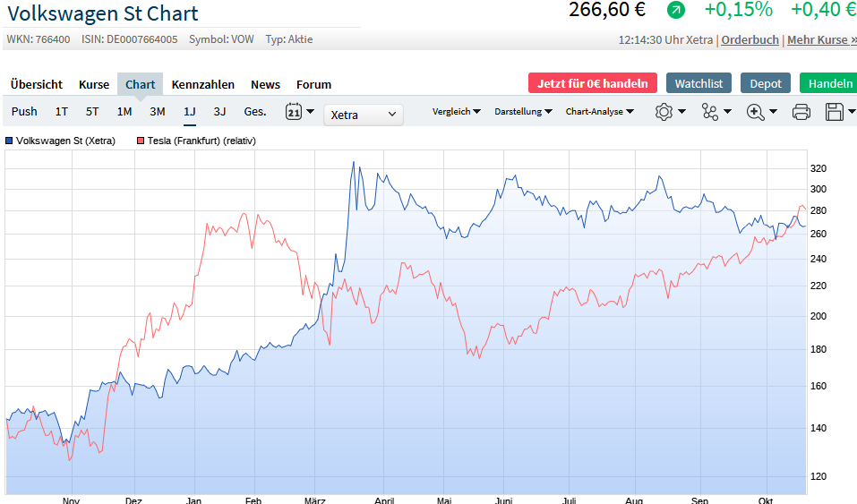Select the Ges. timeframe
The height and width of the screenshot is (504, 857).
pos(254,111)
